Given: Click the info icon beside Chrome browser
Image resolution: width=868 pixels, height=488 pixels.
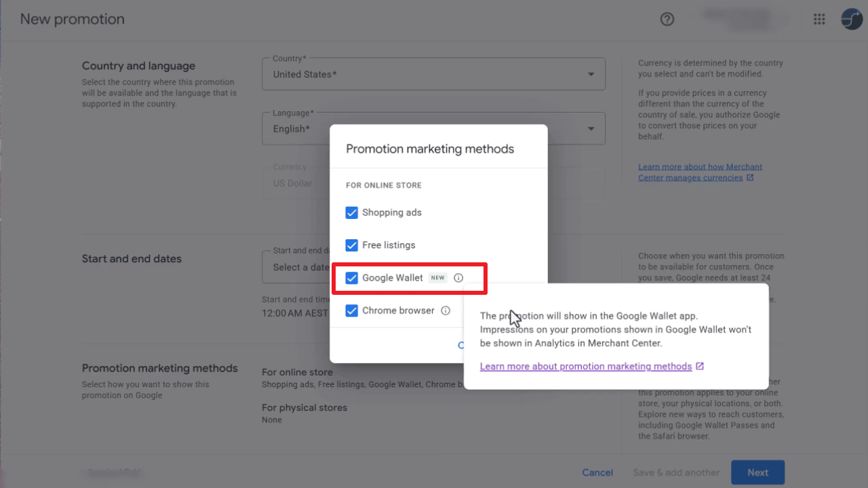Looking at the screenshot, I should point(446,310).
